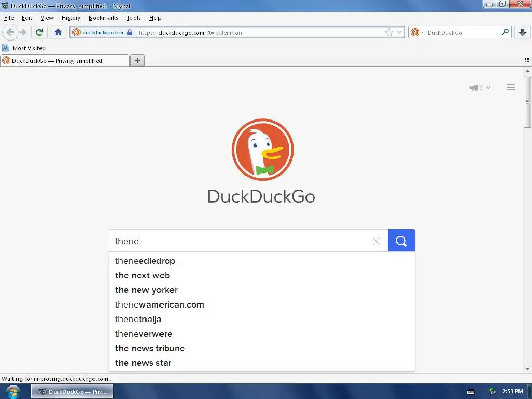Open the Tools menu

[x=134, y=18]
